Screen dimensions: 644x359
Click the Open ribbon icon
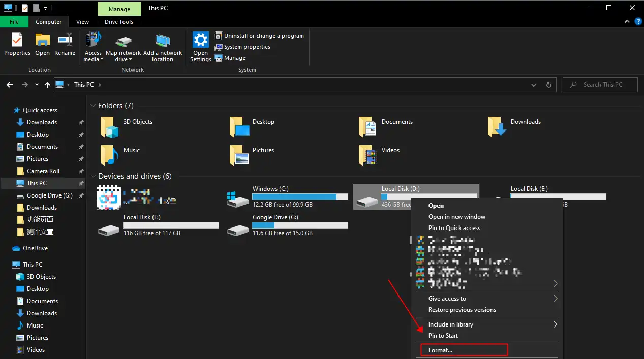pos(42,44)
